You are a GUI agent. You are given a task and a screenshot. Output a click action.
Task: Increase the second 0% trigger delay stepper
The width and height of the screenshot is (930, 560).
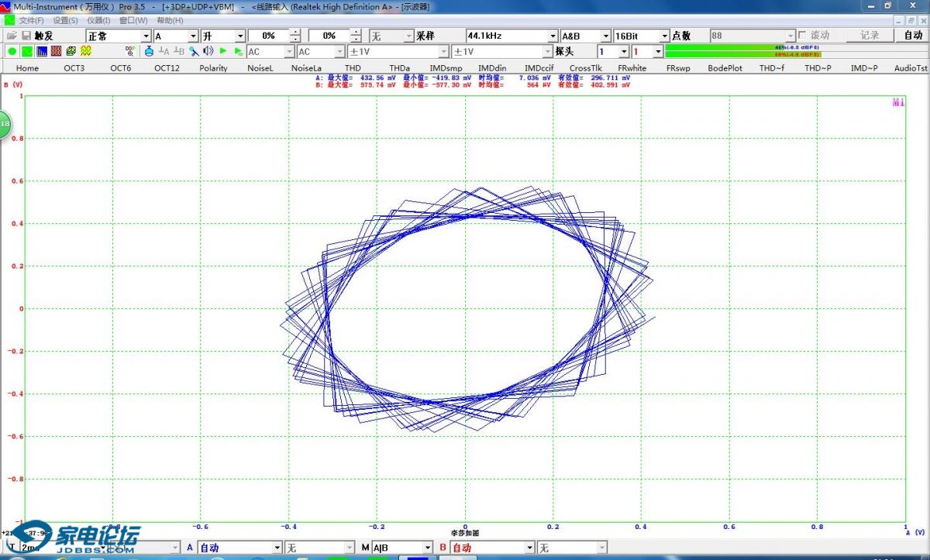356,33
